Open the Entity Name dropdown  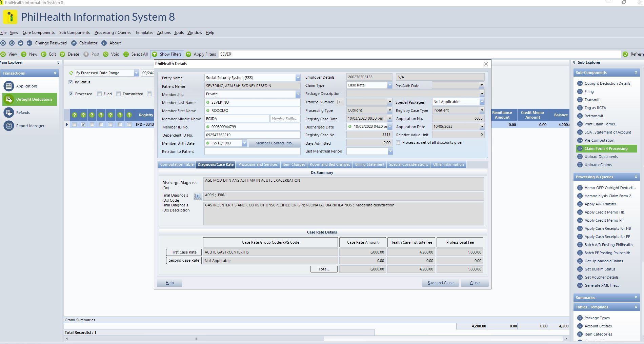click(298, 78)
